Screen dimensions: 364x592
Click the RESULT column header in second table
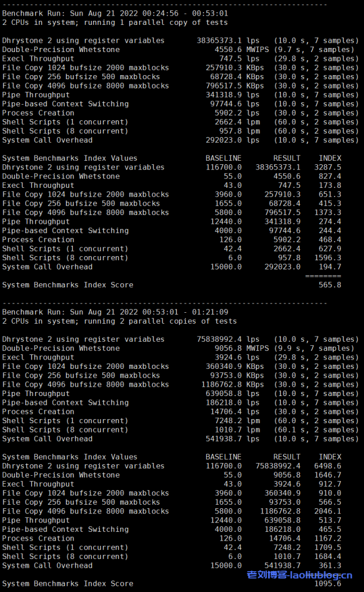click(287, 457)
